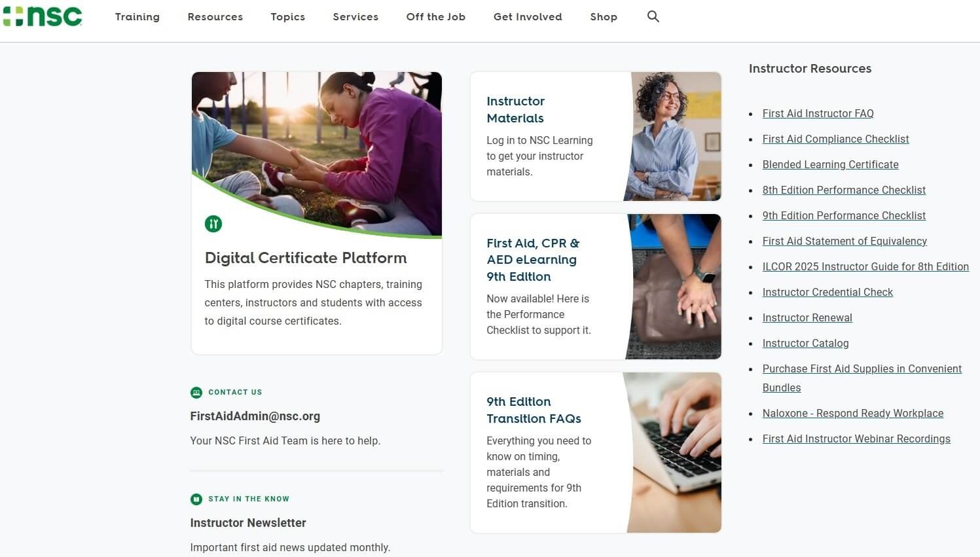Click 'Your NSC First Aid Team is here to help.'
The image size is (980, 557).
pos(285,441)
